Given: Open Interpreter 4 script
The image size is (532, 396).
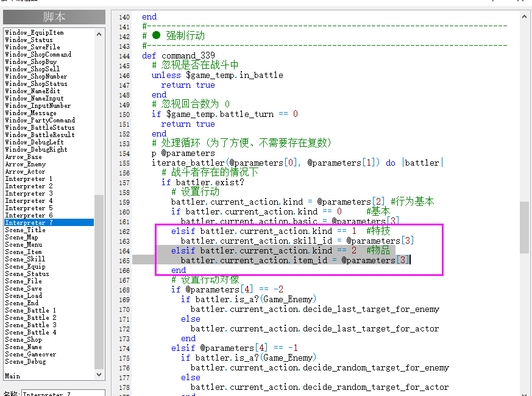Looking at the screenshot, I should click(29, 201).
